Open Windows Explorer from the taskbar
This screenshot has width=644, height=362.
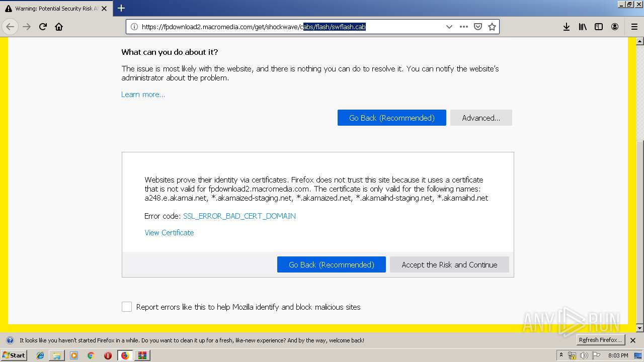tap(57, 355)
